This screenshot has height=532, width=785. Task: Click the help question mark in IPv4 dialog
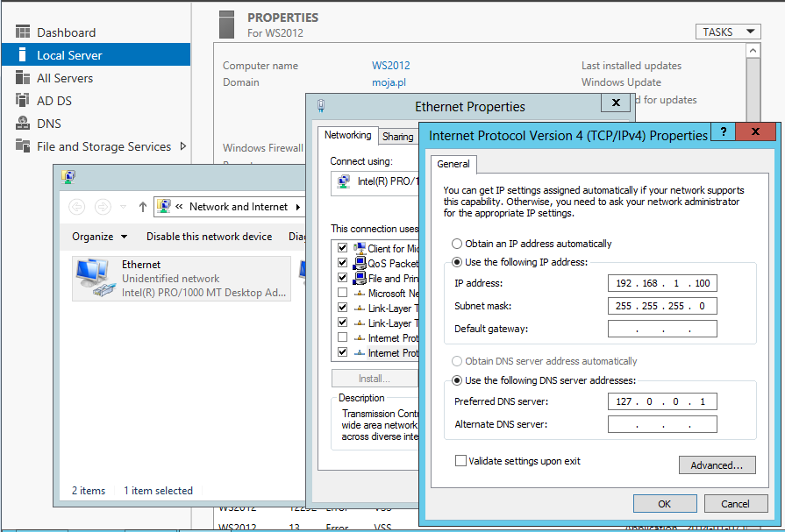[x=723, y=131]
